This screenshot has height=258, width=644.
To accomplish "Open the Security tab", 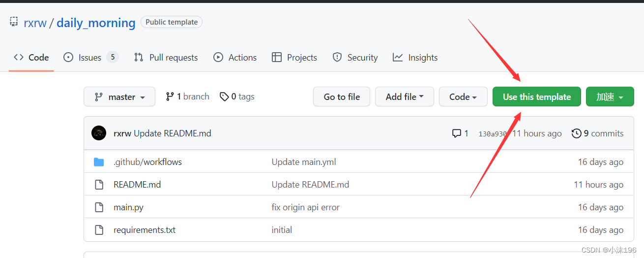I will 355,58.
